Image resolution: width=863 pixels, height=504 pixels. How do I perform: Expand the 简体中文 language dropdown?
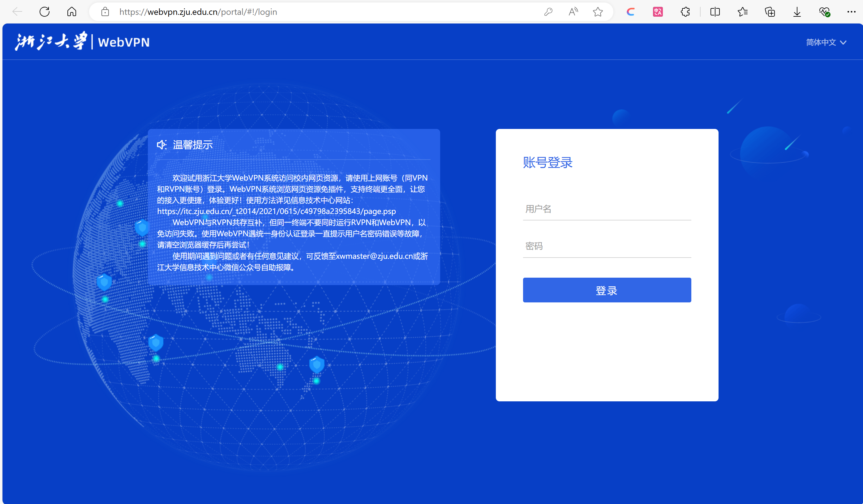826,42
